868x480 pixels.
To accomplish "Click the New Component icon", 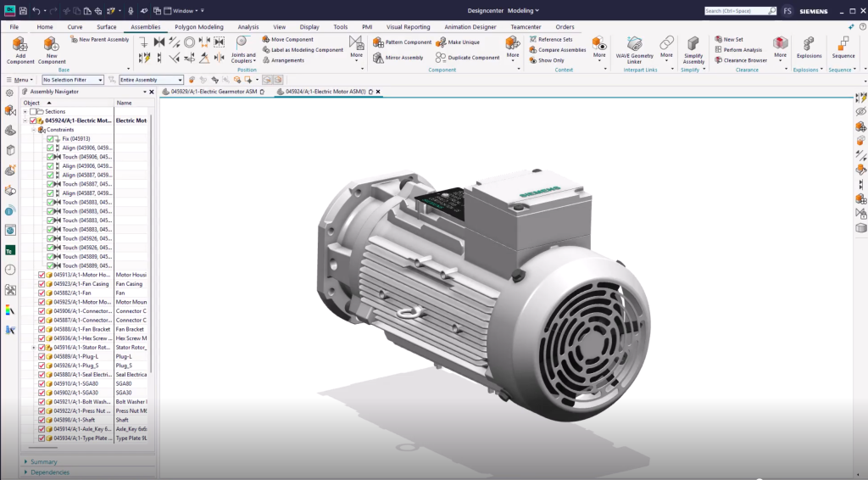I will [52, 44].
